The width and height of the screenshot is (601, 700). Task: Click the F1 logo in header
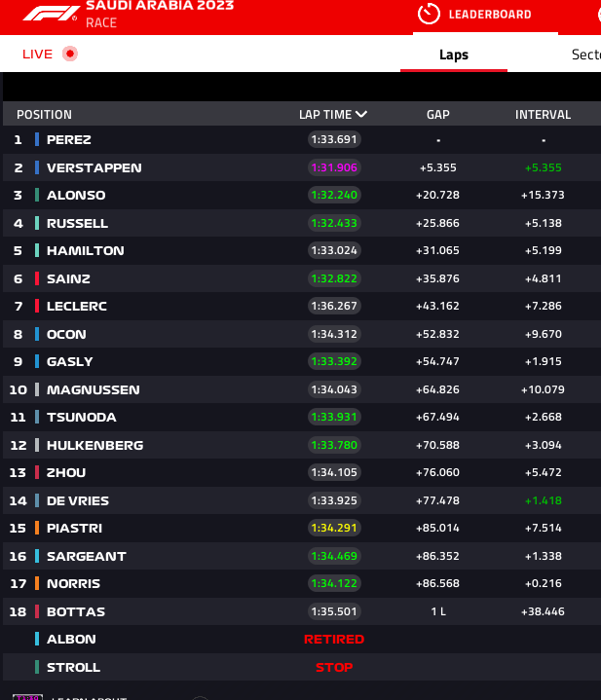click(x=50, y=14)
